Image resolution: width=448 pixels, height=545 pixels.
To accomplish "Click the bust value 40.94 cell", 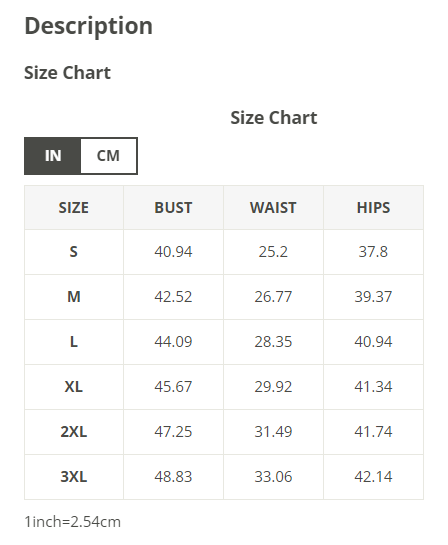I will [x=173, y=252].
